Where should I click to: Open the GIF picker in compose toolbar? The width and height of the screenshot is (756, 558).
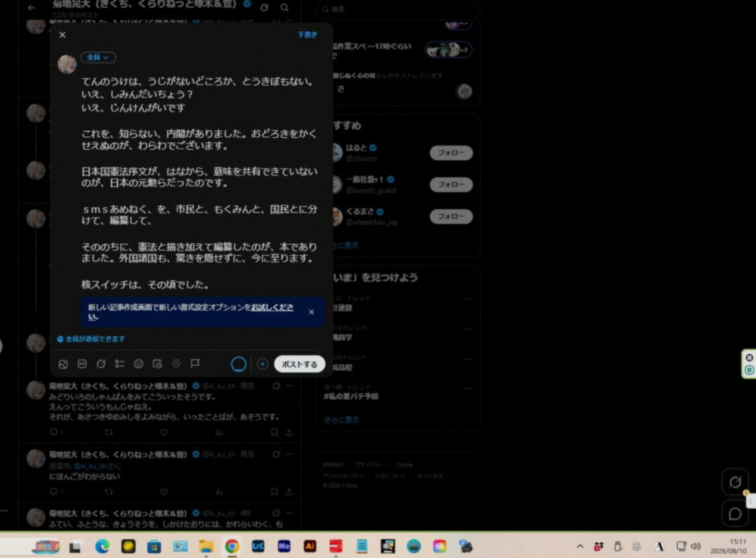point(82,364)
